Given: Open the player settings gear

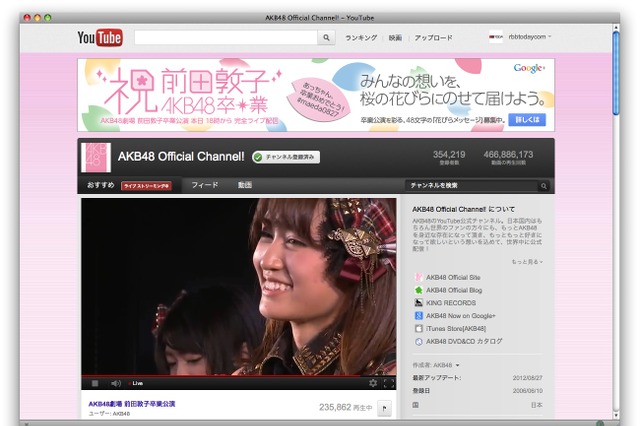Looking at the screenshot, I should [x=373, y=383].
